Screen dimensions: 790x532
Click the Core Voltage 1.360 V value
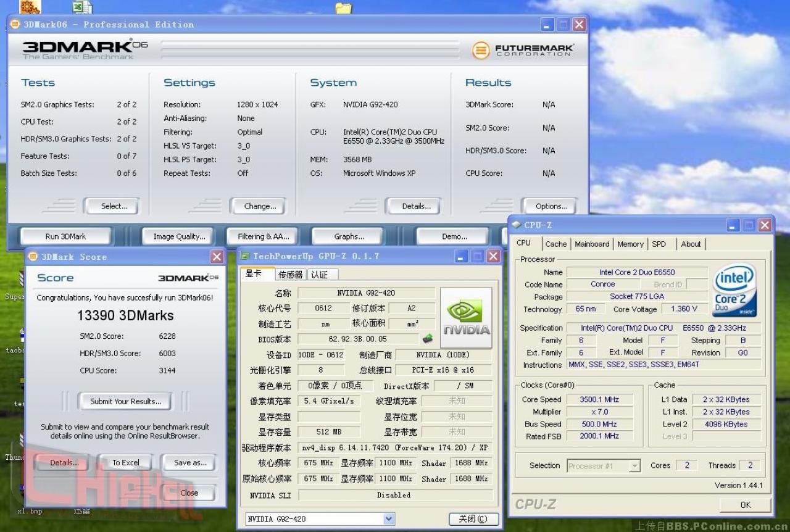click(x=684, y=309)
